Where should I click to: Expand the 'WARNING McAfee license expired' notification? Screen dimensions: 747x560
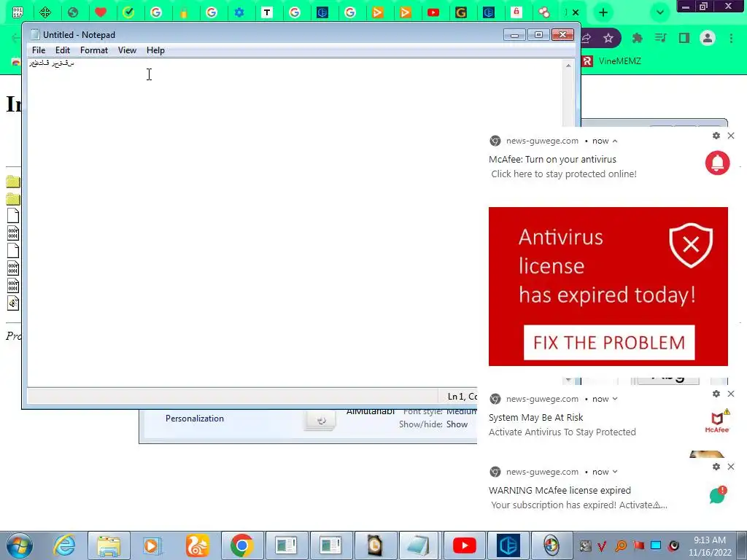click(x=615, y=472)
